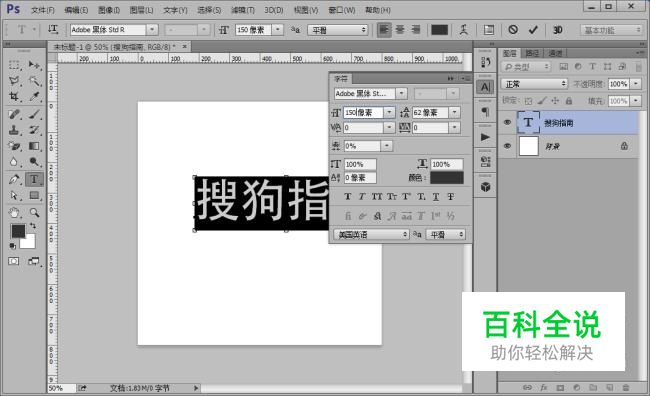This screenshot has height=396, width=650.
Task: Hide the 背景 layer
Action: click(507, 146)
